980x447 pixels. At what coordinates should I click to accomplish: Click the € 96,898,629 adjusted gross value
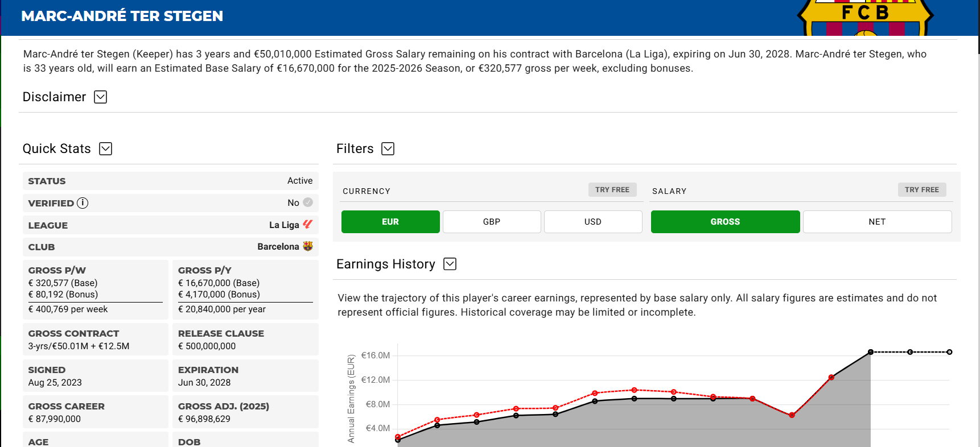point(204,419)
